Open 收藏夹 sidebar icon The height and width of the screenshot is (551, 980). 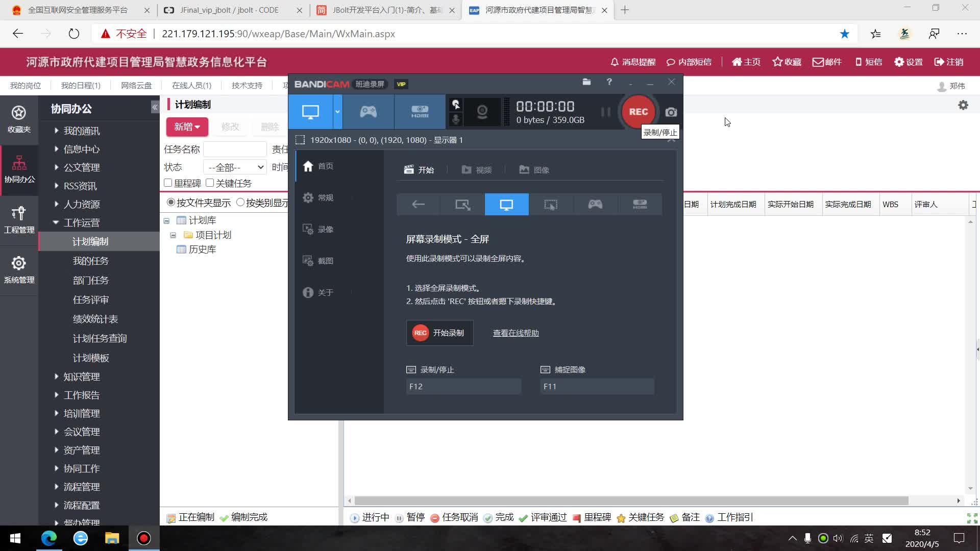(19, 119)
